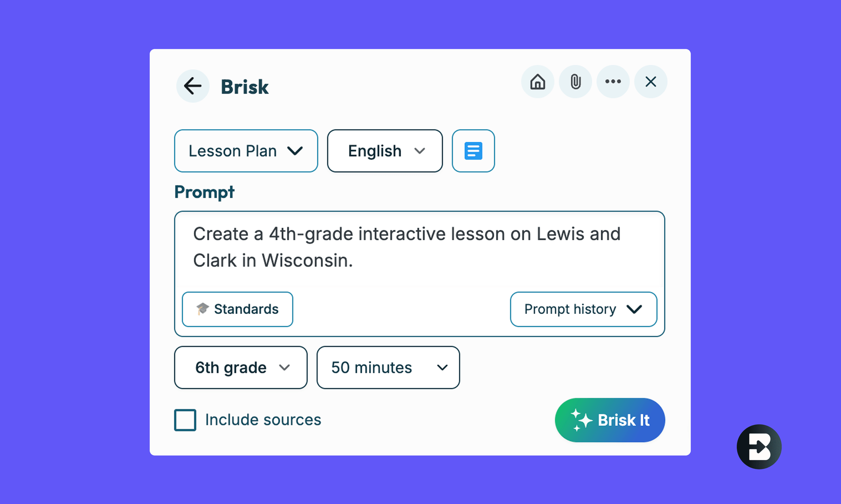
Task: Open the Lesson Plan type dropdown
Action: click(x=245, y=151)
